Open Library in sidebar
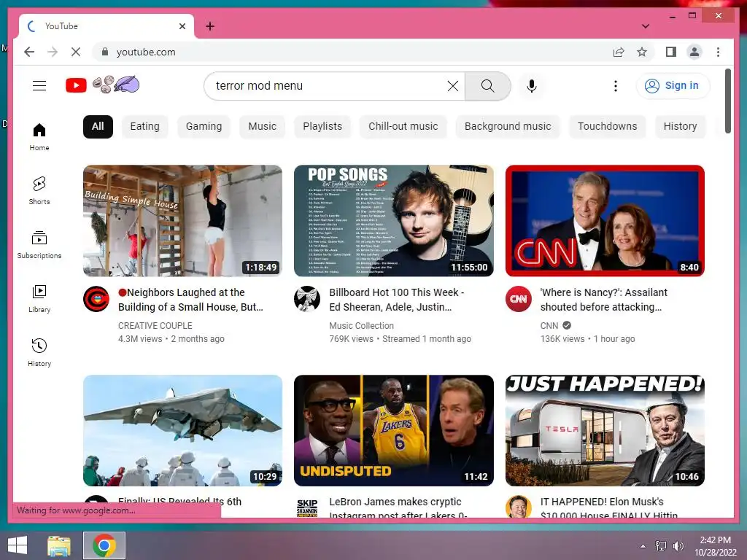 click(x=39, y=299)
